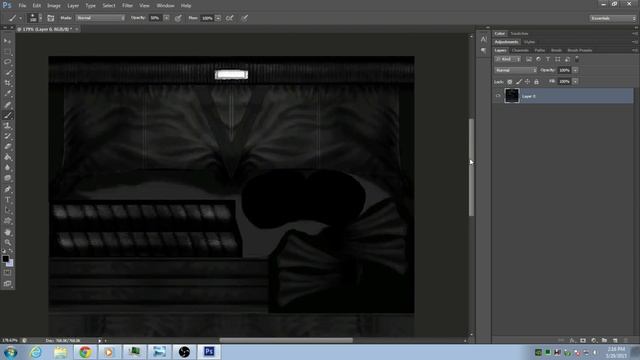Select the Lasso tool

[x=7, y=62]
